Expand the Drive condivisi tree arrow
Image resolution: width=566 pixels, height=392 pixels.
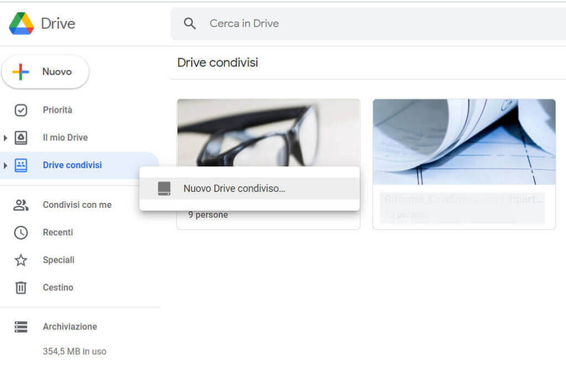(x=6, y=165)
